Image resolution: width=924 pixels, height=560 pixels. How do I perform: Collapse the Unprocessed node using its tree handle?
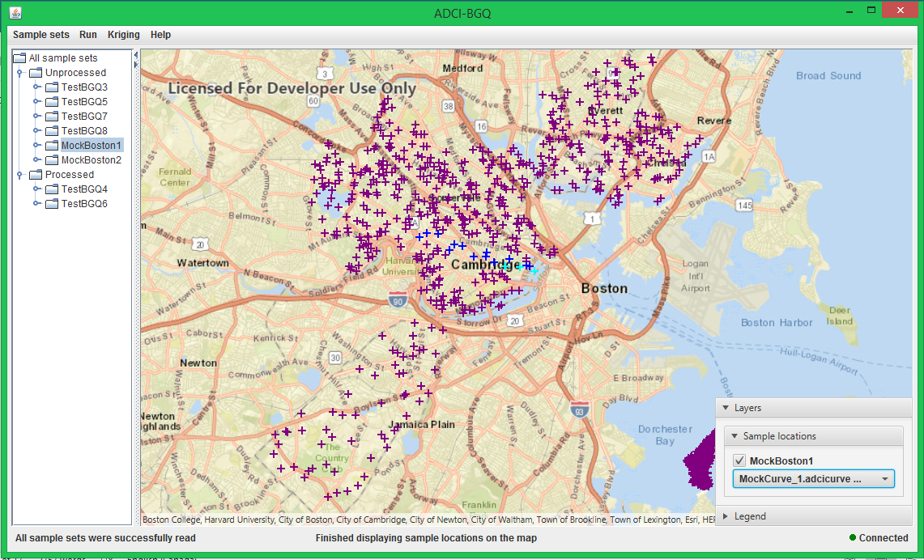point(20,73)
